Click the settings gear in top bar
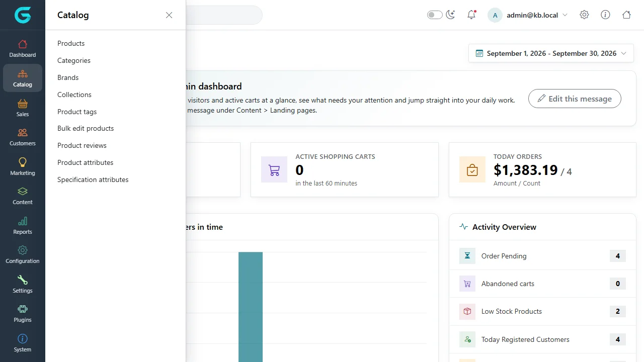The image size is (644, 362). click(584, 15)
